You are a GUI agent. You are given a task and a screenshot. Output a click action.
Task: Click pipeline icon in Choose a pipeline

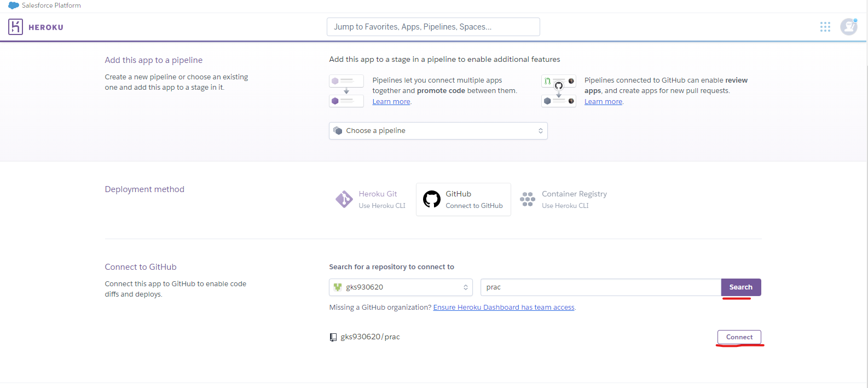(x=338, y=131)
